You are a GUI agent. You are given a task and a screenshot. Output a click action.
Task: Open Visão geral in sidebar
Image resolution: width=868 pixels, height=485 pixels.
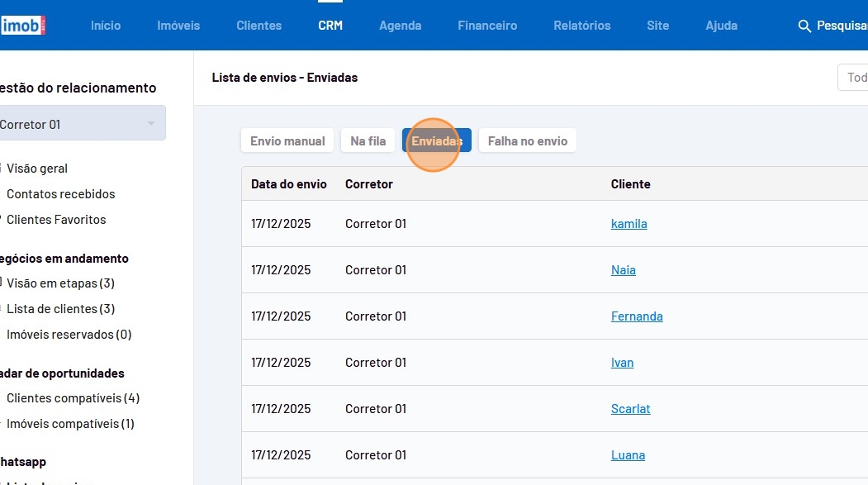point(37,169)
